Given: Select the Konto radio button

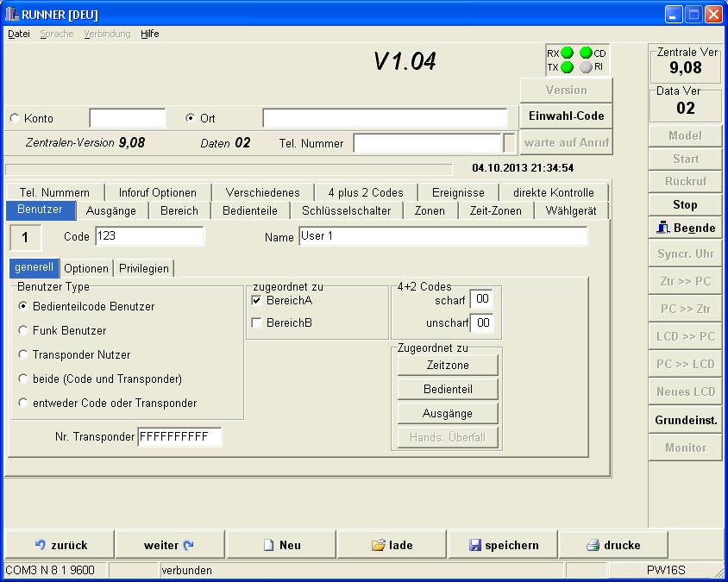Looking at the screenshot, I should pyautogui.click(x=15, y=119).
